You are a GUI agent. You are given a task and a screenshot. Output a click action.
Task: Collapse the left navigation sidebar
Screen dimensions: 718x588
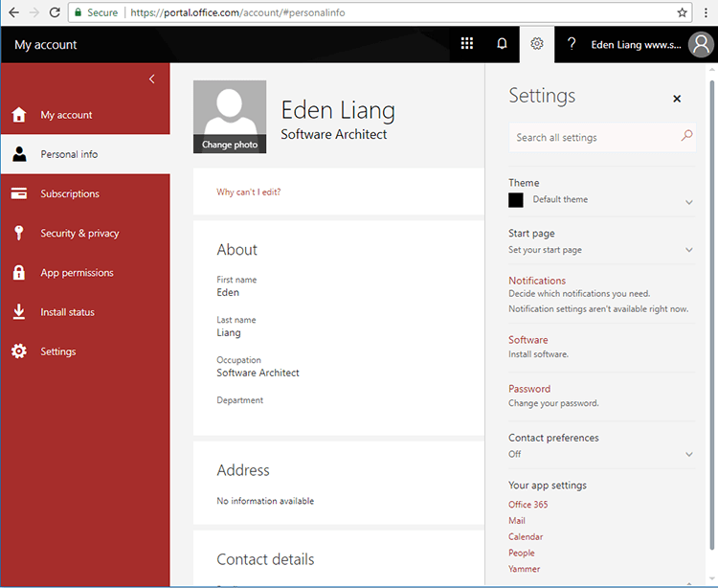click(151, 79)
